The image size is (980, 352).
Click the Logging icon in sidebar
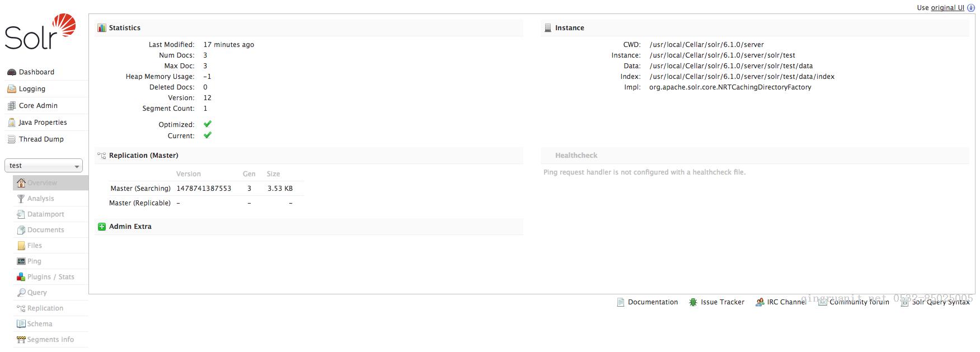pyautogui.click(x=11, y=89)
